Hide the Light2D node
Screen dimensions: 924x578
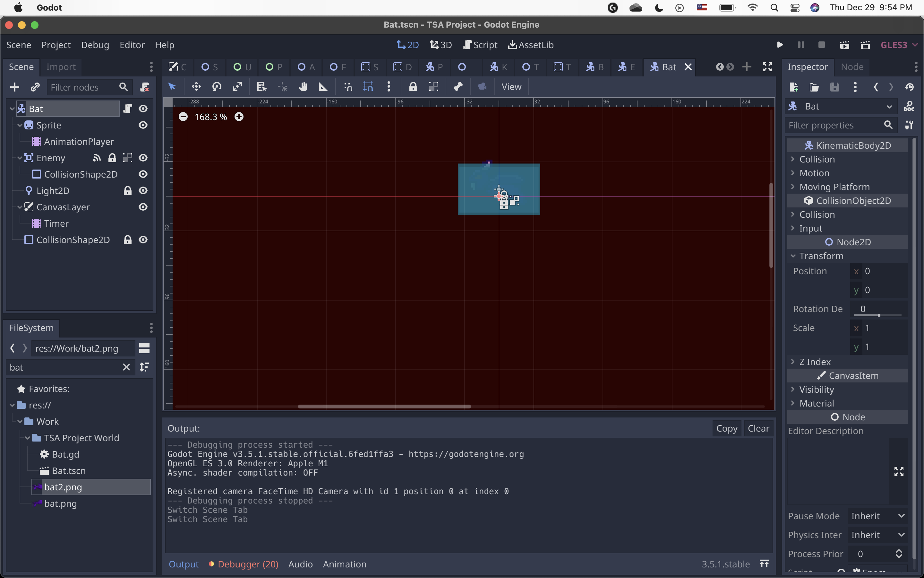pyautogui.click(x=143, y=190)
